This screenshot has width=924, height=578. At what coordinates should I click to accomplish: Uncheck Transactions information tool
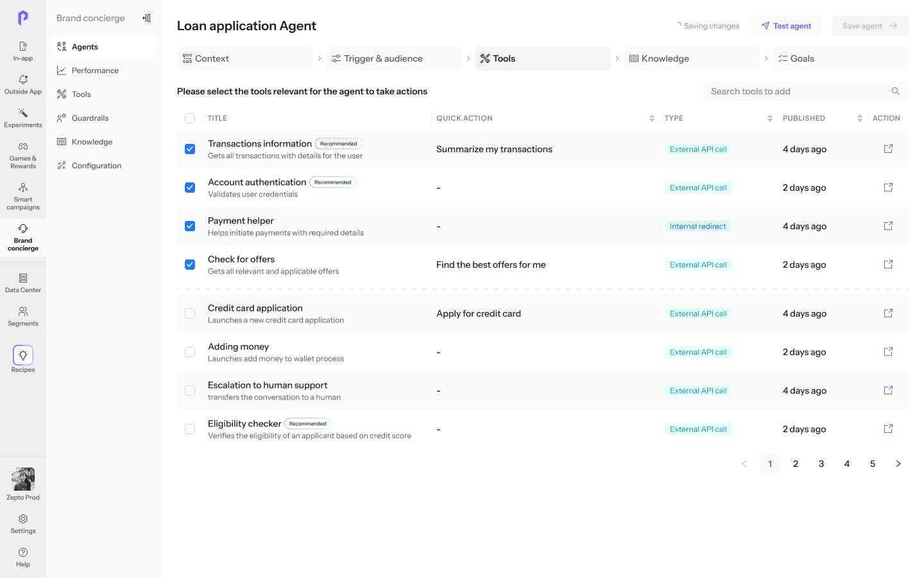(x=190, y=149)
